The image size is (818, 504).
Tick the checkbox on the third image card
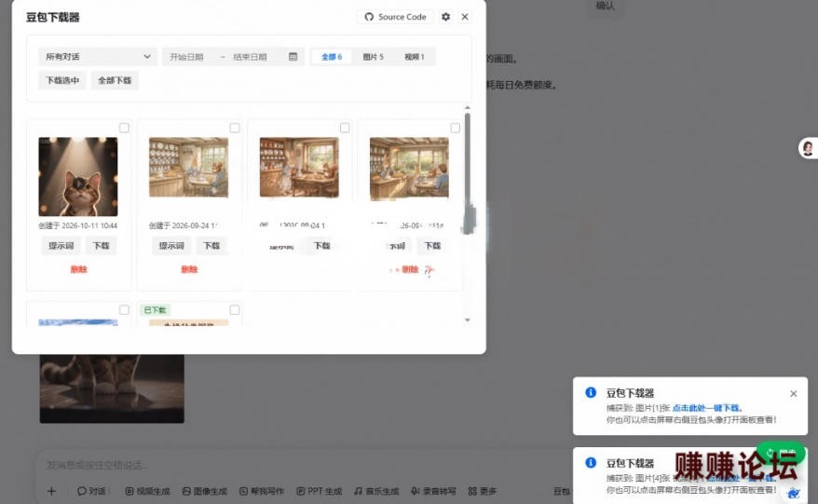345,128
